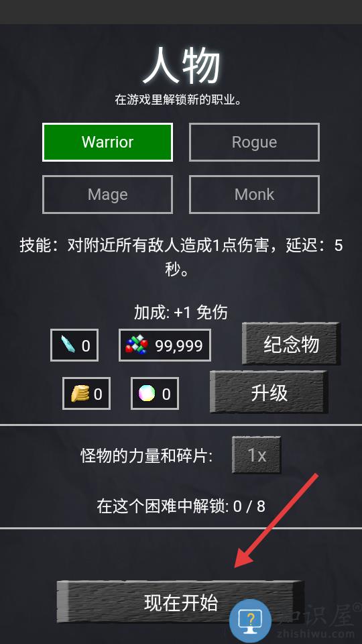Viewport: 362px width, 644px height.
Task: Change the 1x monster strength multiplier
Action: (257, 455)
